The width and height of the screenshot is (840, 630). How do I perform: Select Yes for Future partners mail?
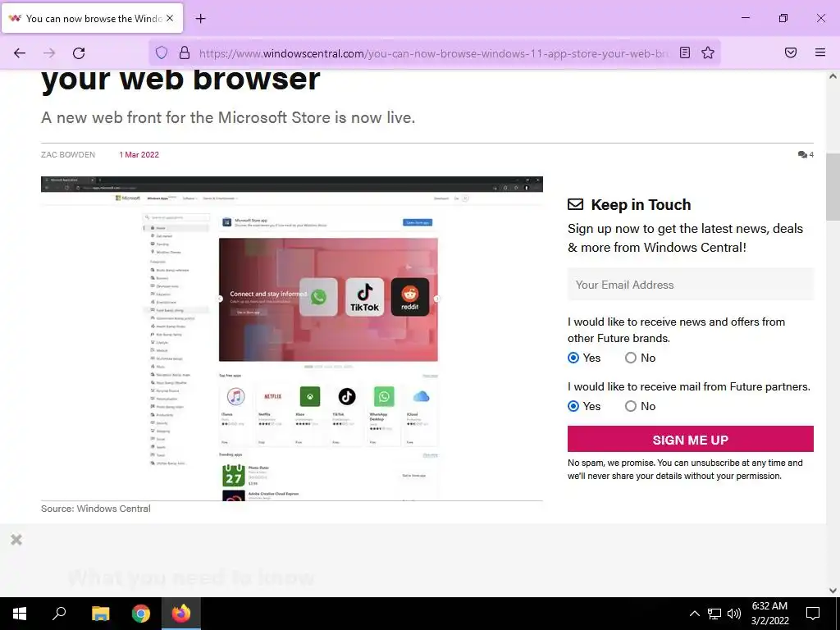click(x=573, y=406)
